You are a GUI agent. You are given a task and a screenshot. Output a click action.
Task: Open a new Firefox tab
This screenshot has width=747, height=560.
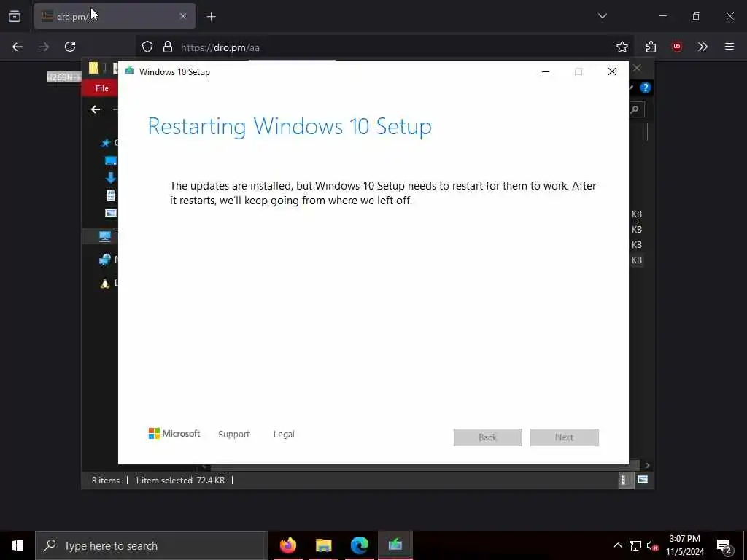click(212, 17)
